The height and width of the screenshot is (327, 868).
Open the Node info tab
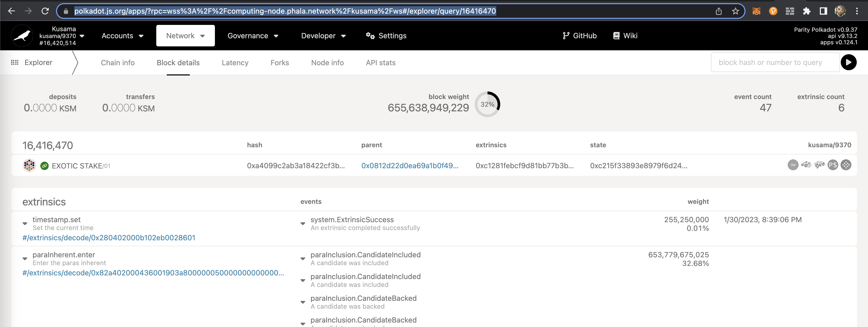pyautogui.click(x=327, y=62)
